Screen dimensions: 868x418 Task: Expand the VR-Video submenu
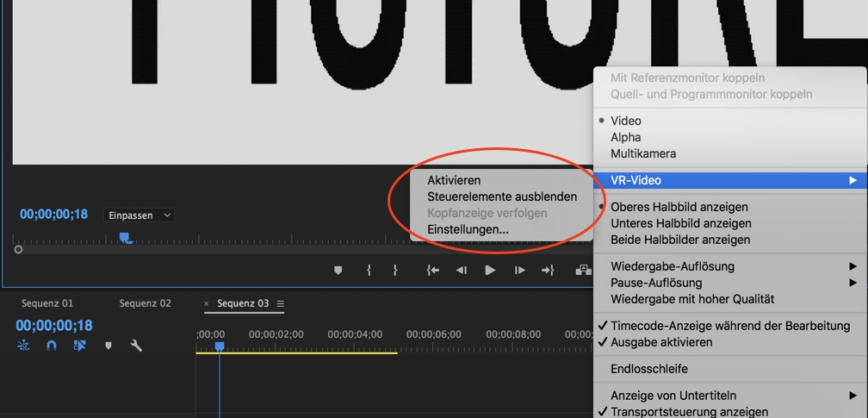point(731,180)
